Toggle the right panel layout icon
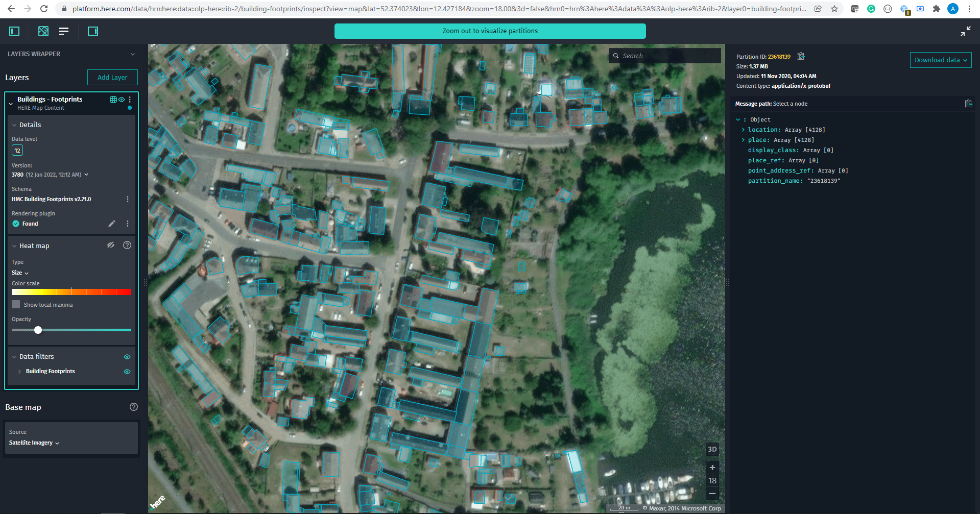The image size is (980, 514). click(x=93, y=31)
